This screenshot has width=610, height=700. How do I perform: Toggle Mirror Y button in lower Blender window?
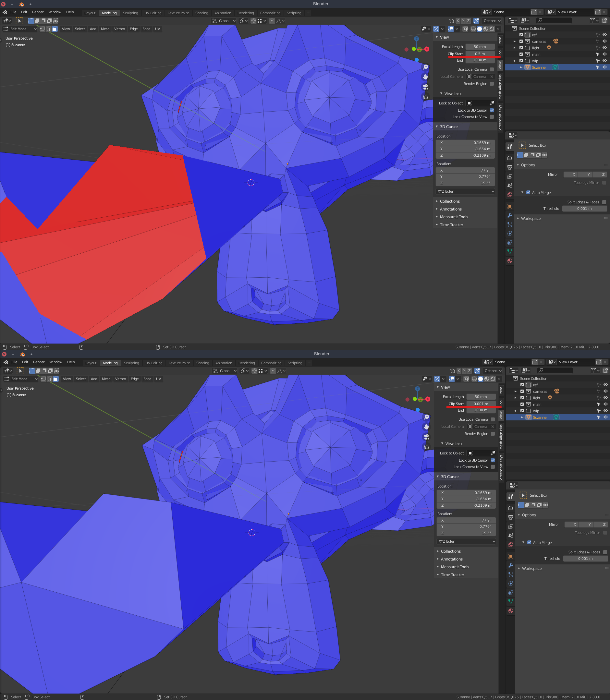[590, 525]
